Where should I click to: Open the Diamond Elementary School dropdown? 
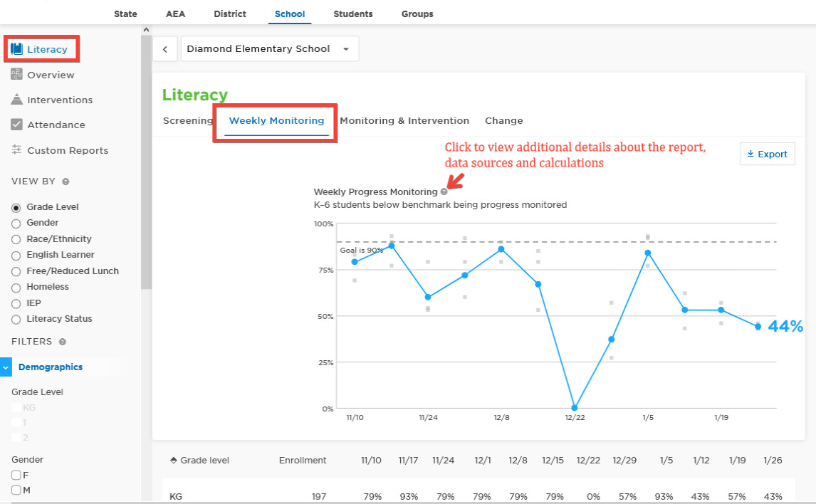click(270, 49)
